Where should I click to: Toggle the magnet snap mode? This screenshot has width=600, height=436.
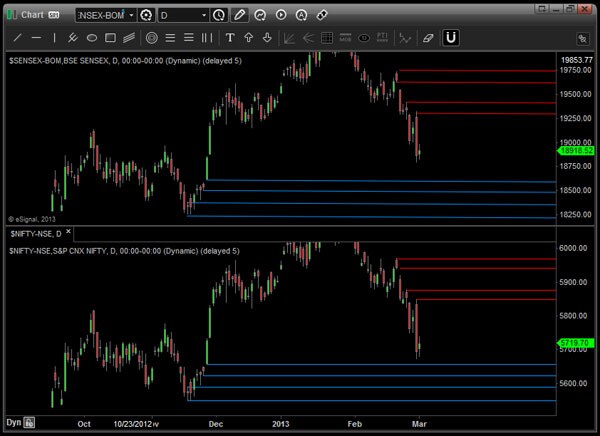click(x=451, y=38)
